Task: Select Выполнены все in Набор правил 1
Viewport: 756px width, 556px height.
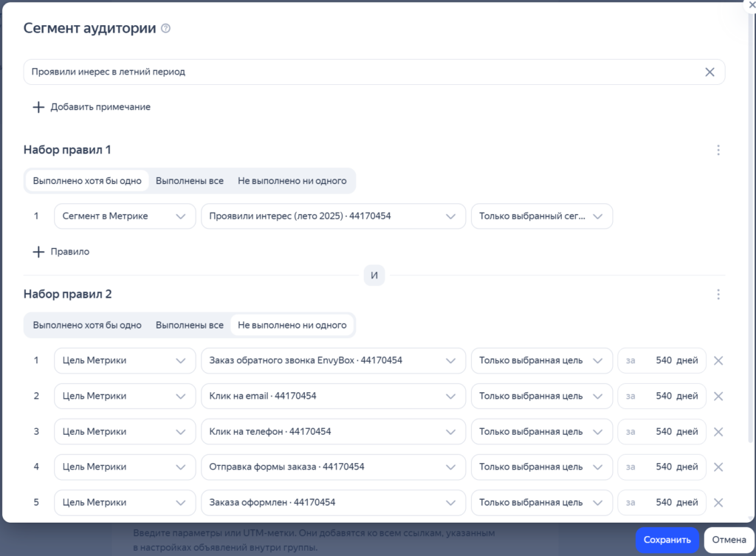Action: (x=189, y=181)
